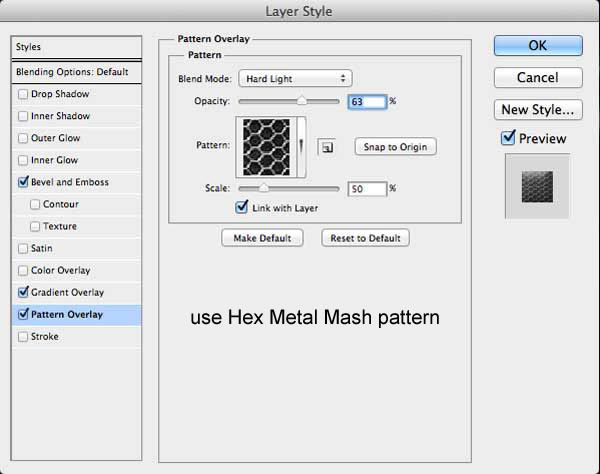Open Stroke settings label
Image resolution: width=600 pixels, height=474 pixels.
pyautogui.click(x=45, y=337)
